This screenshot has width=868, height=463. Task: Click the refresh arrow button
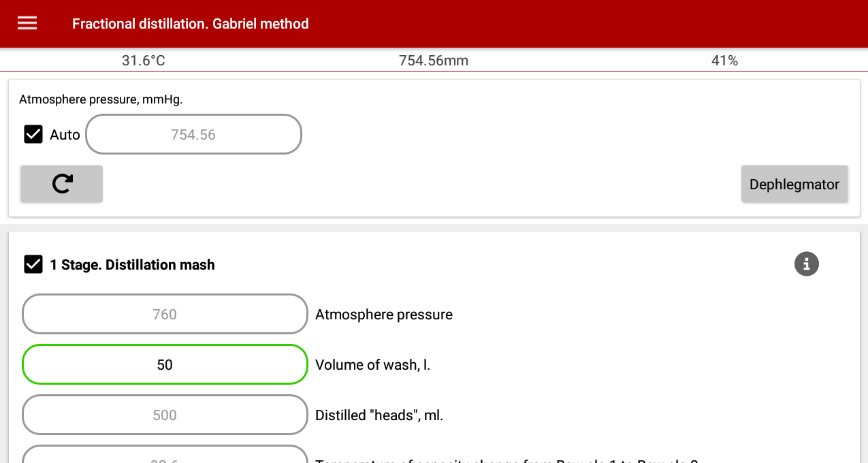click(x=62, y=184)
